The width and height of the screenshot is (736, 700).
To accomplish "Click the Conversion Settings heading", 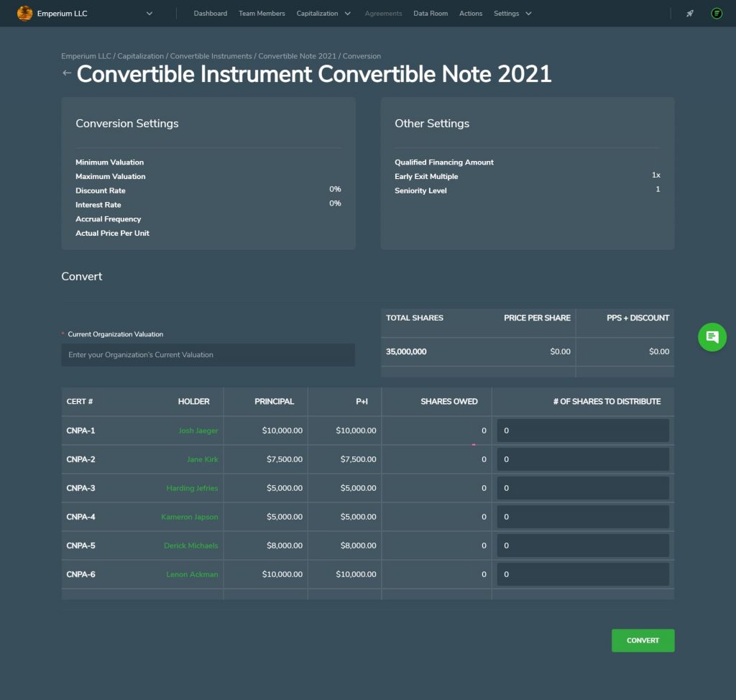I will click(127, 124).
